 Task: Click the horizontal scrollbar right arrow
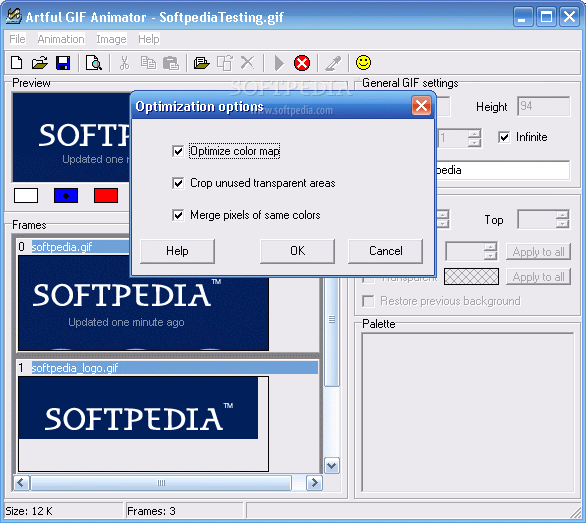coord(314,483)
